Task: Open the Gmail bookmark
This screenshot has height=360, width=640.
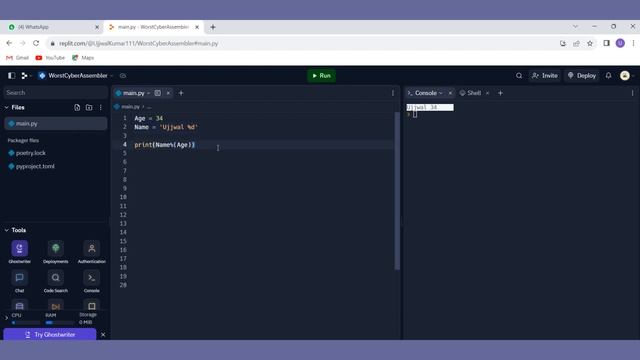Action: pos(18,58)
